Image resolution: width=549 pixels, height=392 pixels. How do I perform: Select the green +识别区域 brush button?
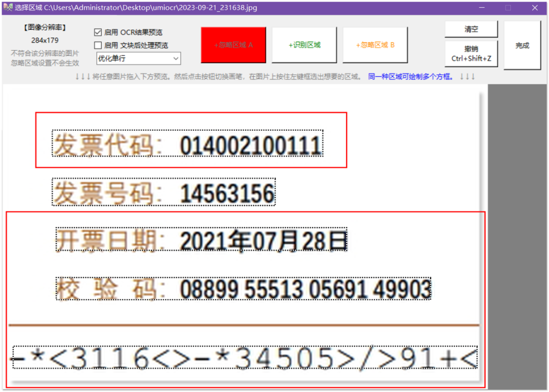click(304, 45)
